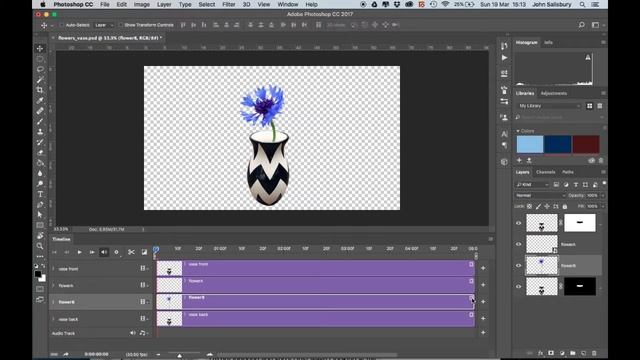
Task: Open Auto-Select Layer dropdown
Action: [x=104, y=25]
